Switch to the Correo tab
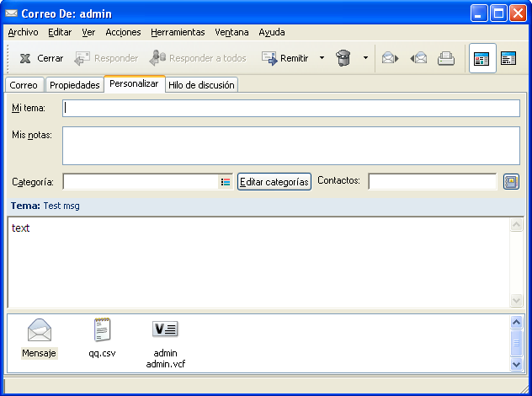Screen dimensions: 532x396 click(24, 85)
